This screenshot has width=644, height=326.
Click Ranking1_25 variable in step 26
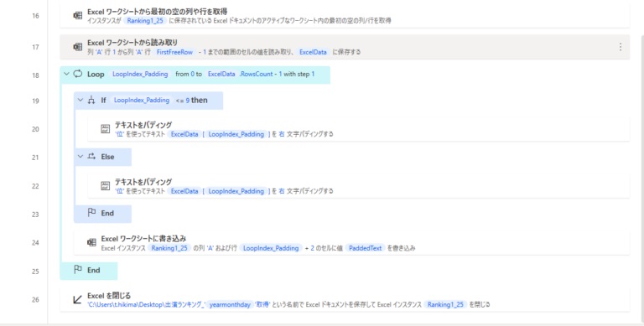(x=445, y=305)
